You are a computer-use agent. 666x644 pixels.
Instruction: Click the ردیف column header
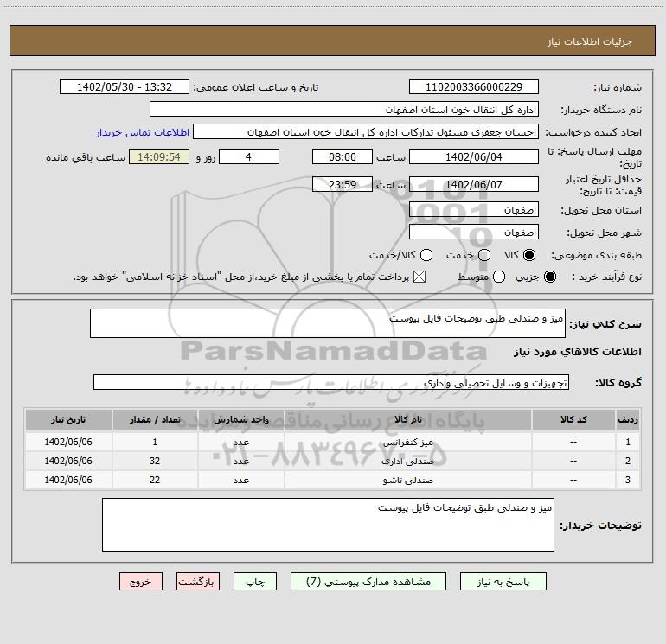628,419
